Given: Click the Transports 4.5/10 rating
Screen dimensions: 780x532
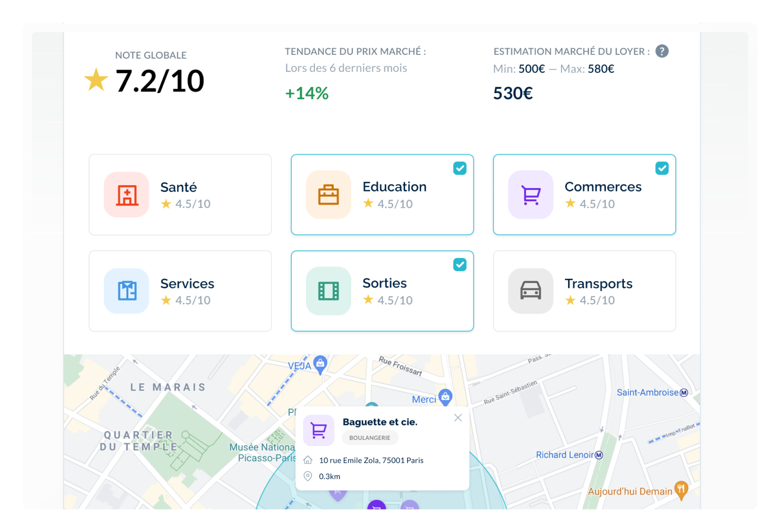Looking at the screenshot, I should click(x=590, y=300).
